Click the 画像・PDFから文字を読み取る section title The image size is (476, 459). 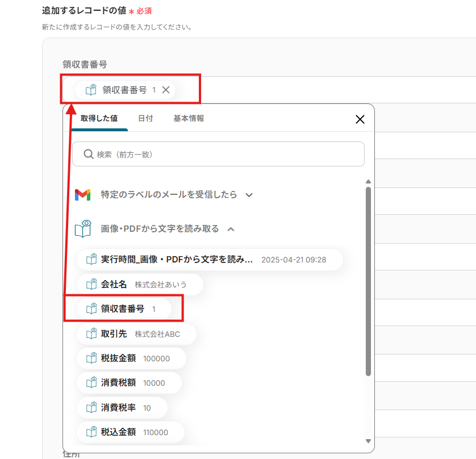click(x=160, y=228)
